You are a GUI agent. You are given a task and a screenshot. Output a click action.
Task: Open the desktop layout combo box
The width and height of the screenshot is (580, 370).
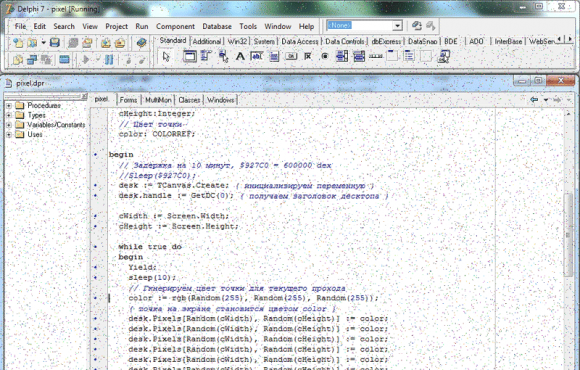(x=364, y=26)
